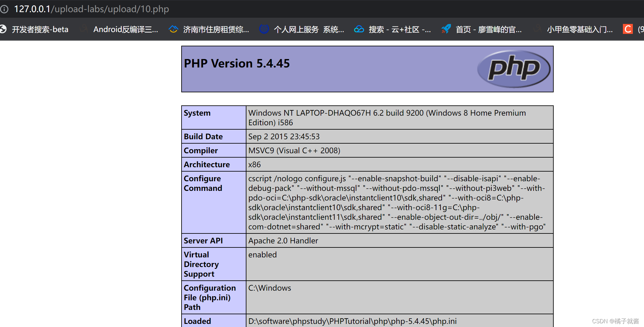Click the 'Server API' row label
644x327 pixels.
pyautogui.click(x=203, y=241)
